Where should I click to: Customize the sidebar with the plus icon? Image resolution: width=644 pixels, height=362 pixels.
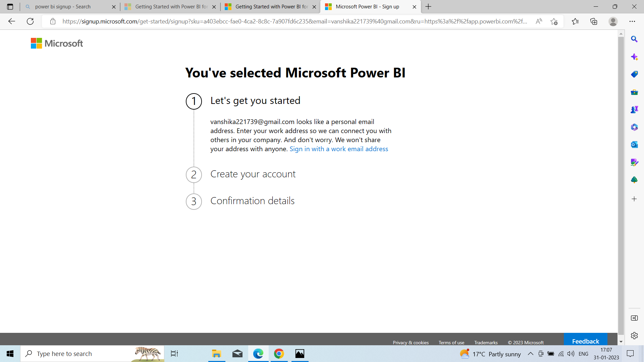[634, 199]
